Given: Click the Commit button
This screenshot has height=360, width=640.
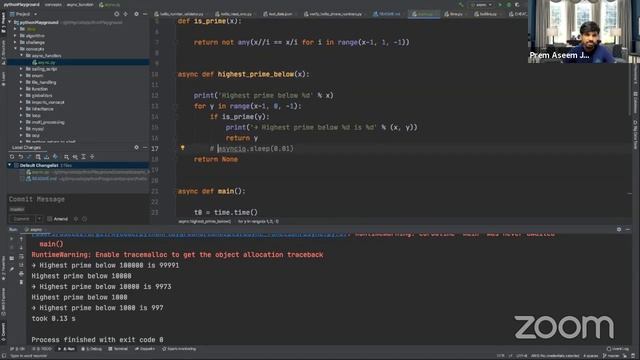Looking at the screenshot, I should [x=22, y=219].
